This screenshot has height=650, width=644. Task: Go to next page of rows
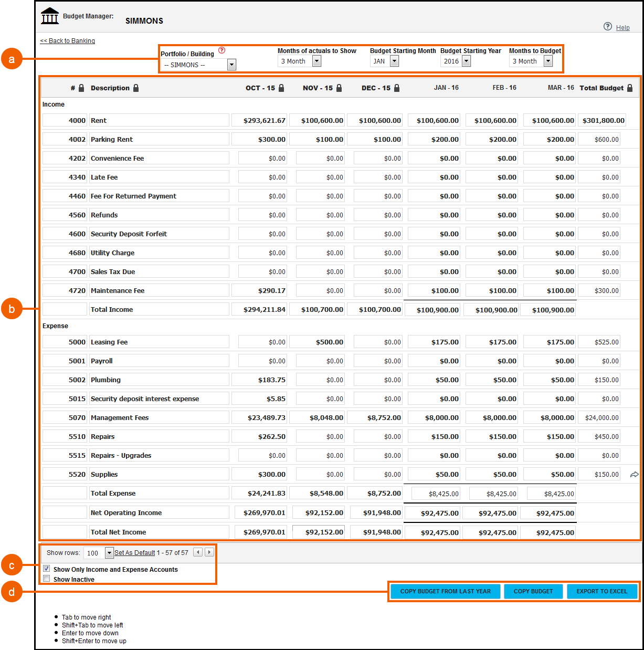209,552
